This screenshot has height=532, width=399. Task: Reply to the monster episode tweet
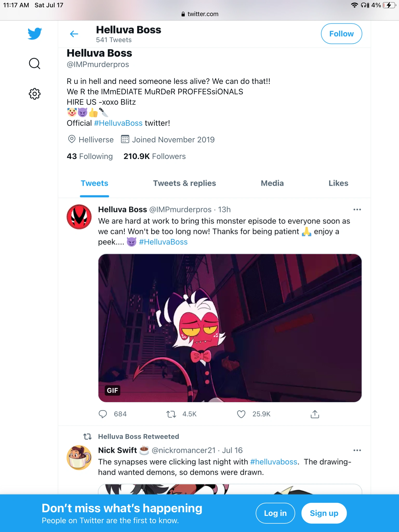[x=103, y=414]
